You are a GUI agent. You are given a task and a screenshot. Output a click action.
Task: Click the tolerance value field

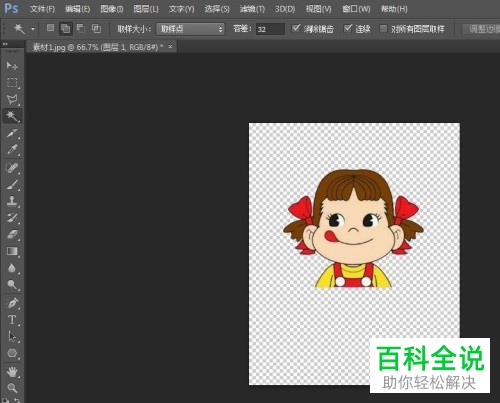(270, 29)
